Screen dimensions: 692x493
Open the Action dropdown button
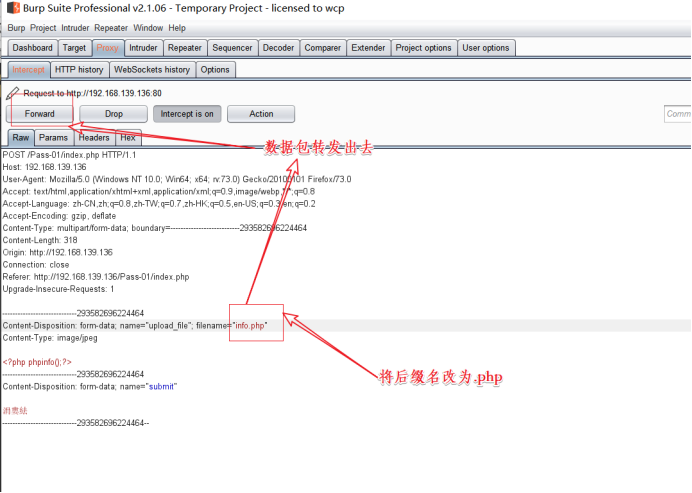(261, 114)
